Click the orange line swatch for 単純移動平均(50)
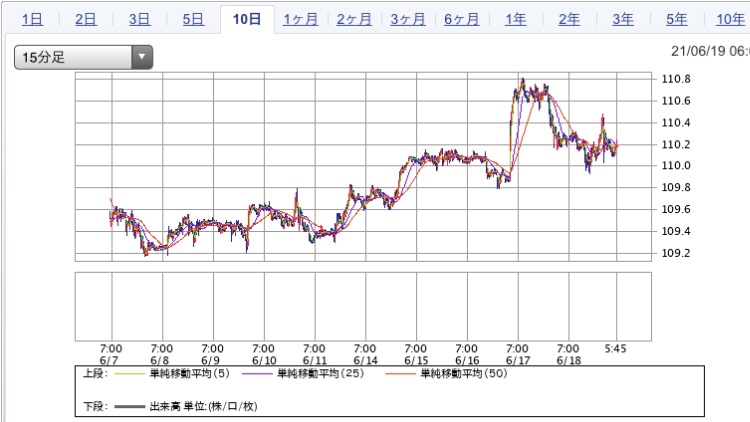The width and height of the screenshot is (750, 422). [x=400, y=374]
